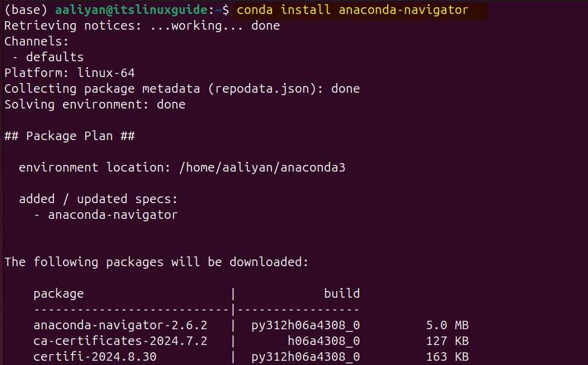
Task: Click the (base) environment indicator
Action: [x=26, y=10]
